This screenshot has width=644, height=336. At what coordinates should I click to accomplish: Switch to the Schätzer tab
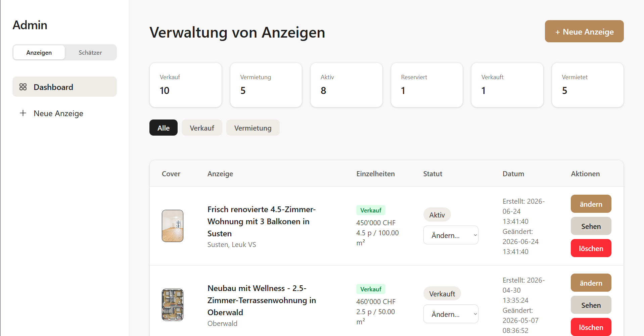[x=90, y=52]
